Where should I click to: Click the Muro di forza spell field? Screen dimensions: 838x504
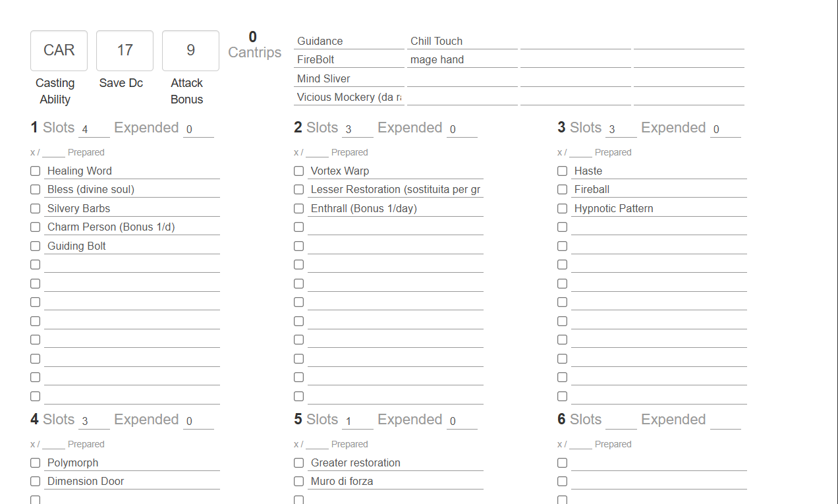395,481
